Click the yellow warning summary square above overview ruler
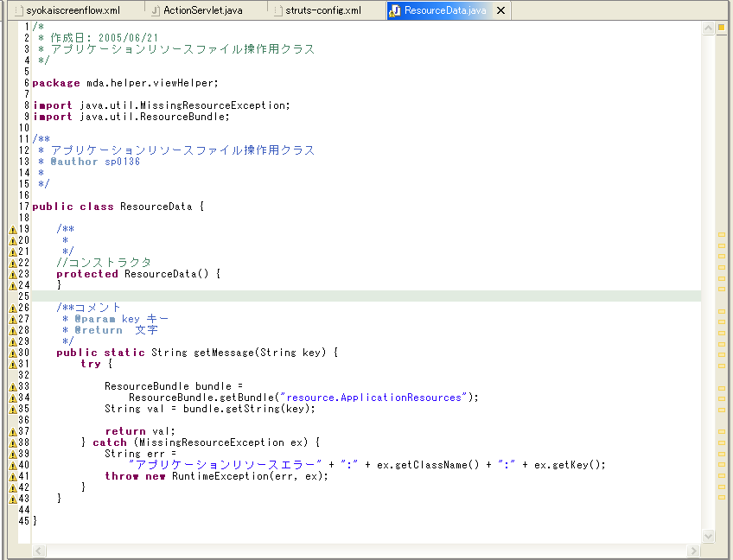Screen dimensions: 733x560 coord(721,28)
